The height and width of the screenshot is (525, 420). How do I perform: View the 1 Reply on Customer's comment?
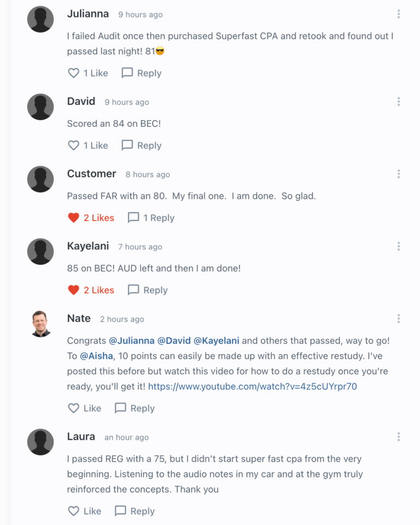151,218
